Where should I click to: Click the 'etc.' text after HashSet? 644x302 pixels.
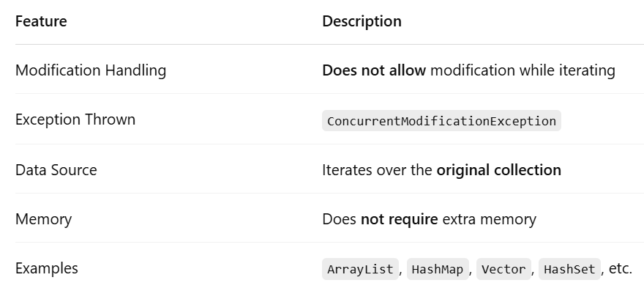[620, 268]
